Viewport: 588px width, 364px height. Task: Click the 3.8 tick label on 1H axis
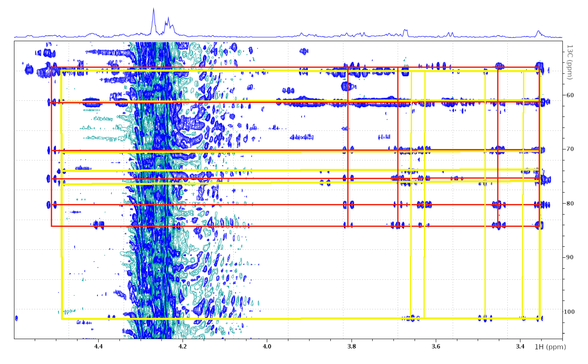pyautogui.click(x=352, y=346)
